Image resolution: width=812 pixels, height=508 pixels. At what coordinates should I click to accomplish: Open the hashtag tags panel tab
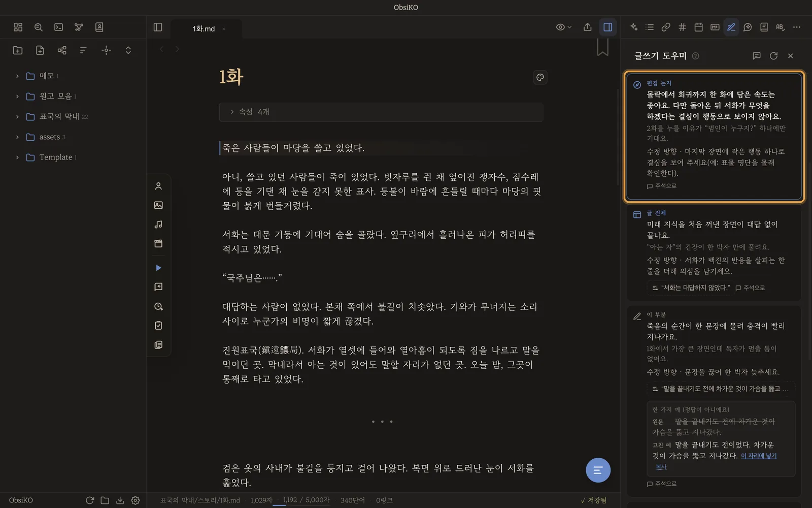[x=682, y=27]
